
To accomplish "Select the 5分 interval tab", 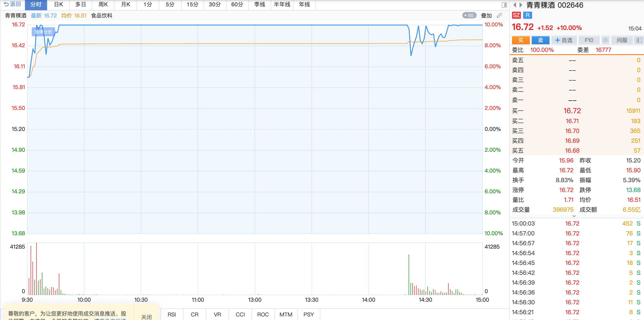I will [x=170, y=5].
